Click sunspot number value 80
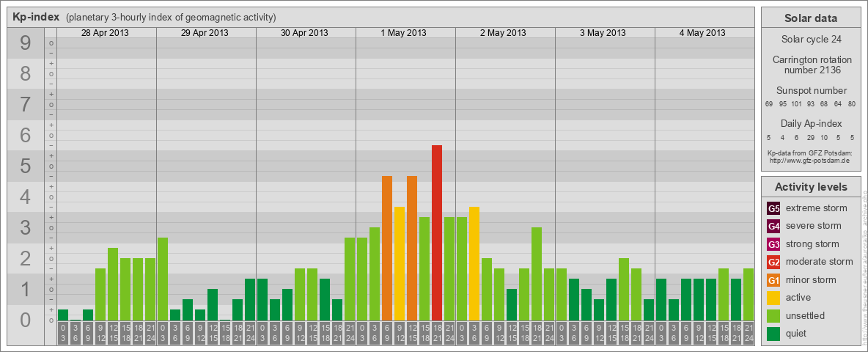This screenshot has width=868, height=352. click(851, 103)
